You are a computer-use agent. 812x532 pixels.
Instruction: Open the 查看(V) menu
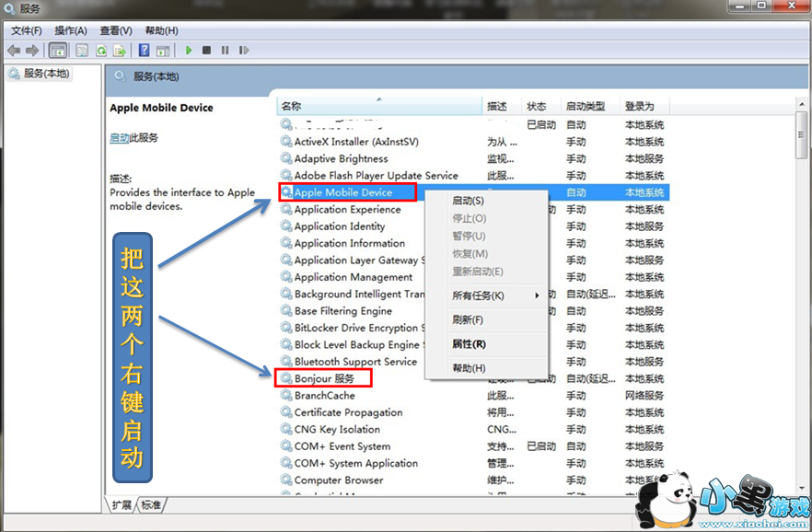(x=116, y=30)
